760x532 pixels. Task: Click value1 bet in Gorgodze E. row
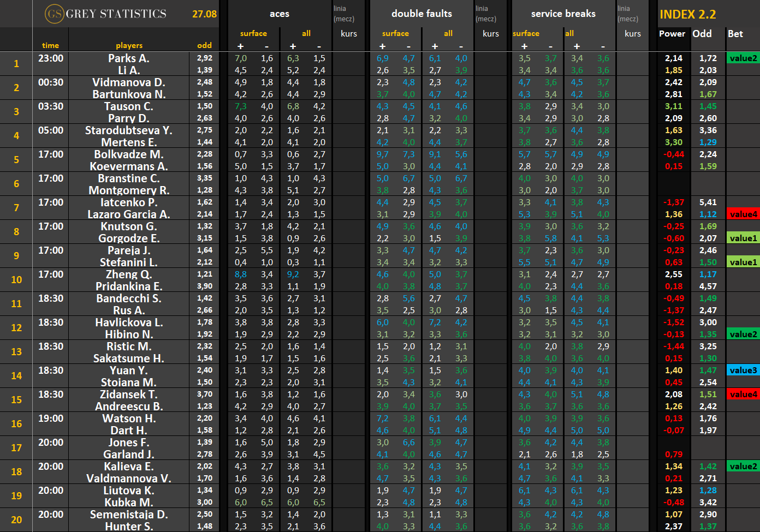743,238
